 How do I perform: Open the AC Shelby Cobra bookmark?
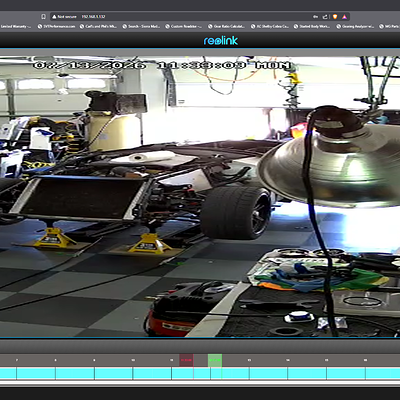point(269,26)
